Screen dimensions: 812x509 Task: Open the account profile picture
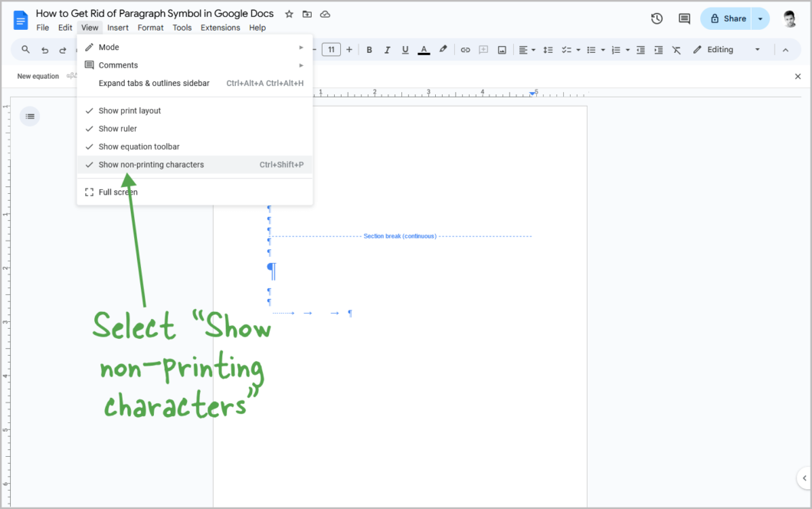(x=789, y=18)
